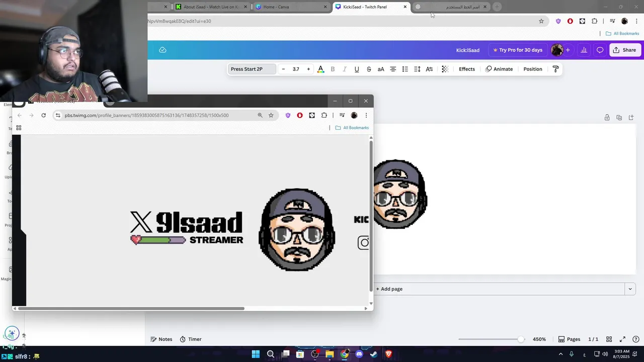This screenshot has width=644, height=362.
Task: Toggle strikethrough formatting in Canva toolbar
Action: tap(369, 69)
